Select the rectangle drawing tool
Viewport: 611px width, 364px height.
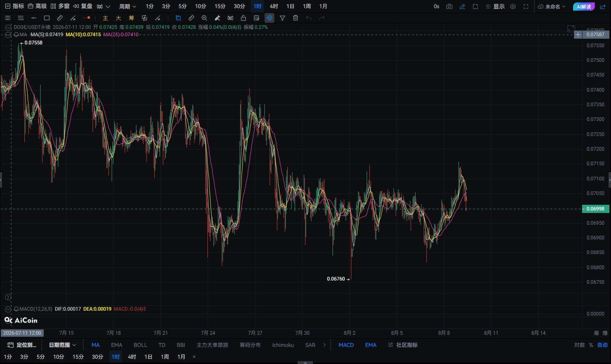click(x=47, y=18)
